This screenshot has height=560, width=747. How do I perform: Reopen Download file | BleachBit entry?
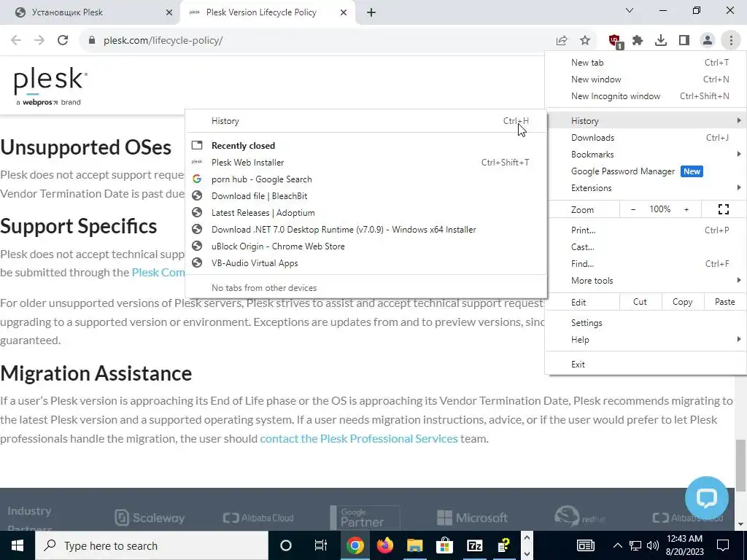pyautogui.click(x=366, y=196)
